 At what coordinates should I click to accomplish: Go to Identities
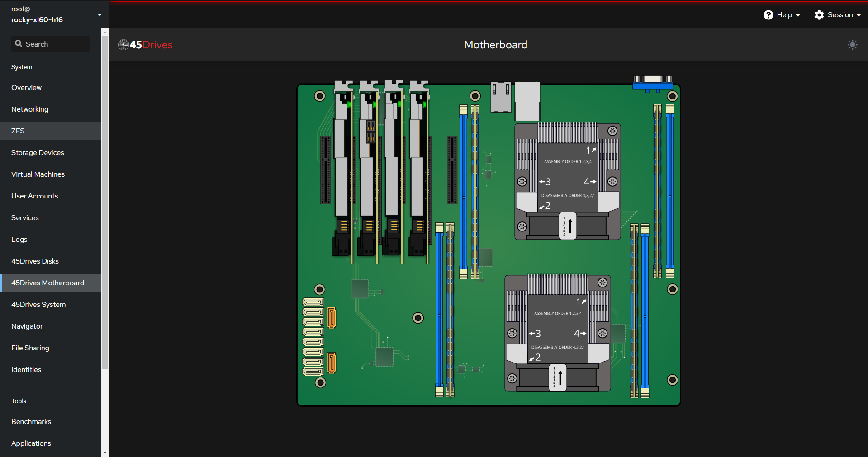click(51, 370)
